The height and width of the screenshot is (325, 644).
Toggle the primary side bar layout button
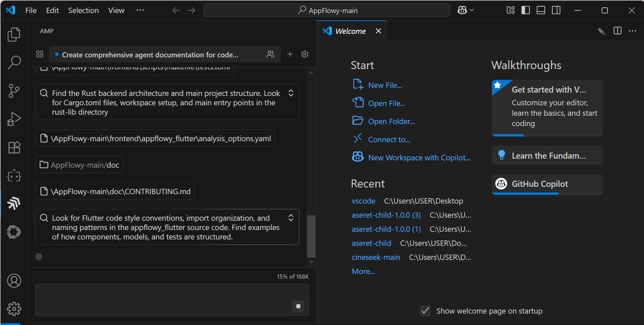click(x=526, y=10)
